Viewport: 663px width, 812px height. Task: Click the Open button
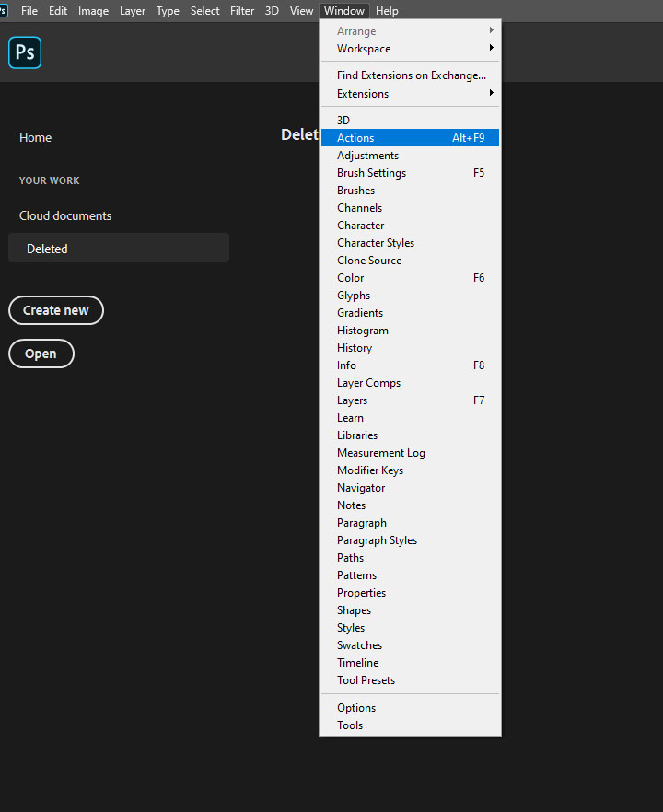(41, 354)
